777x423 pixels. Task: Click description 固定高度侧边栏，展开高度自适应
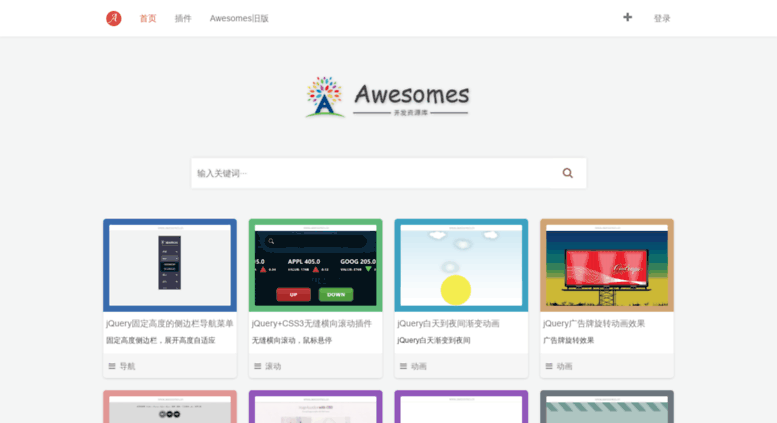pyautogui.click(x=161, y=340)
